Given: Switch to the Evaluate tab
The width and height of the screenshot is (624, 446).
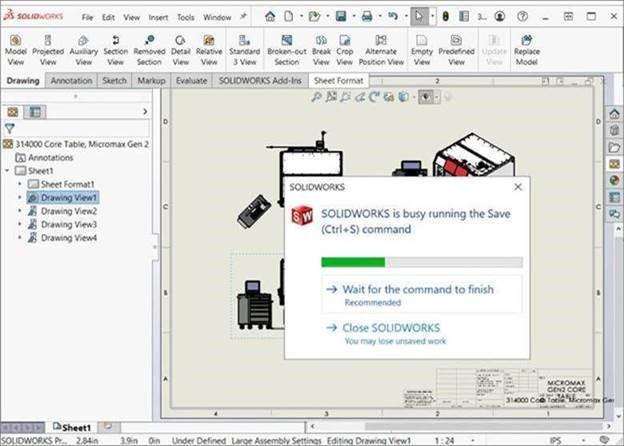Looking at the screenshot, I should tap(191, 80).
